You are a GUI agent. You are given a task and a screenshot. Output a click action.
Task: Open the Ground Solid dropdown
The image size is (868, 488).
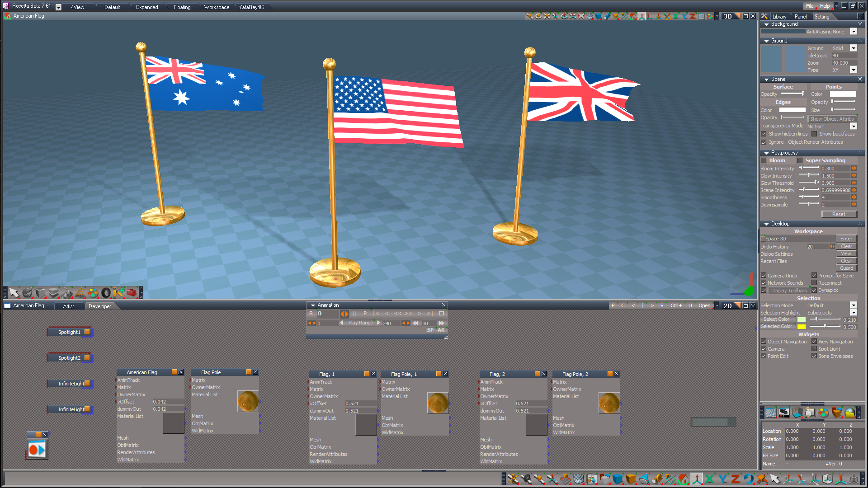854,48
